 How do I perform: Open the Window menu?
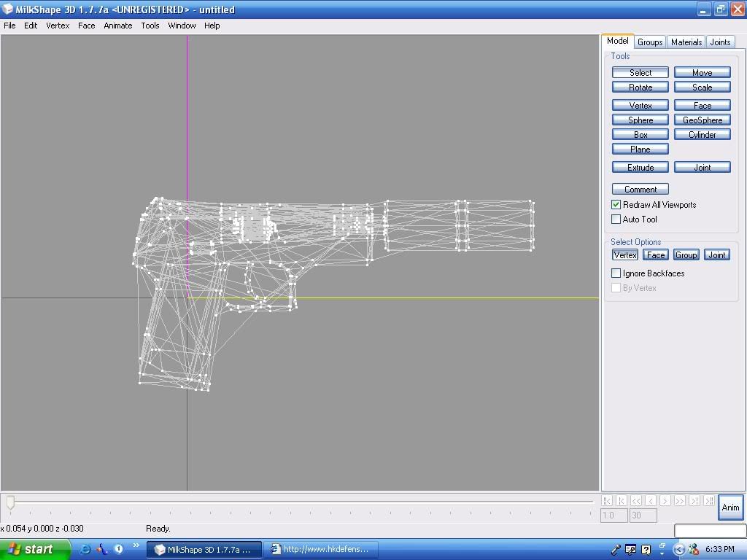(x=182, y=26)
